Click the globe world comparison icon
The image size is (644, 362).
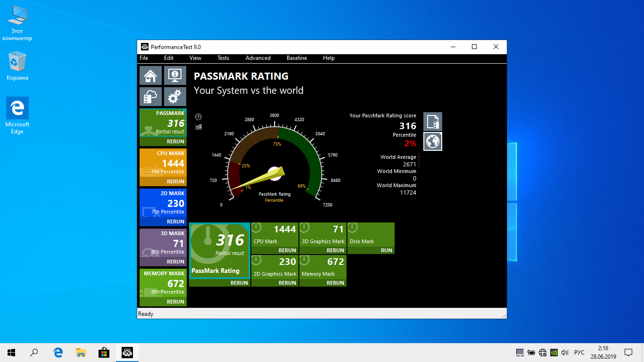click(x=432, y=141)
